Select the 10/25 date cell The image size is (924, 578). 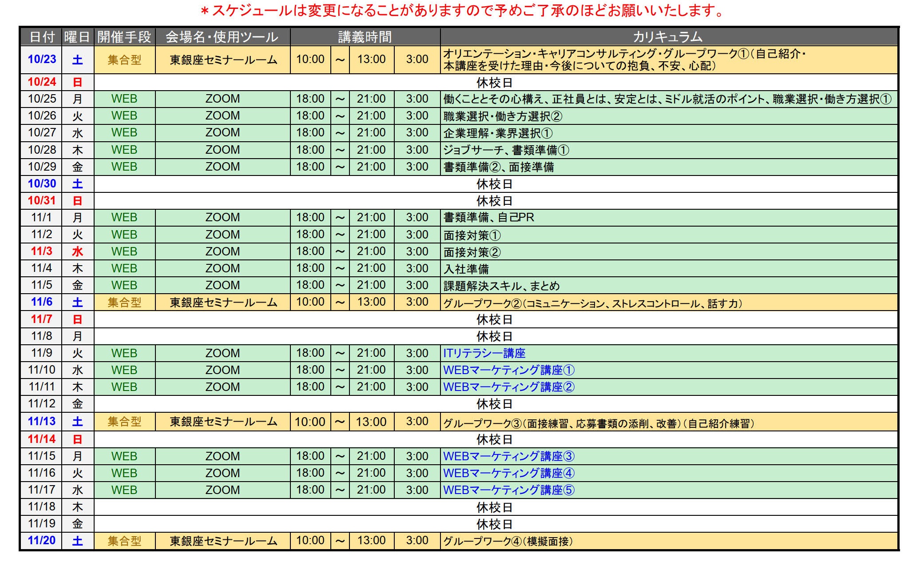[41, 99]
